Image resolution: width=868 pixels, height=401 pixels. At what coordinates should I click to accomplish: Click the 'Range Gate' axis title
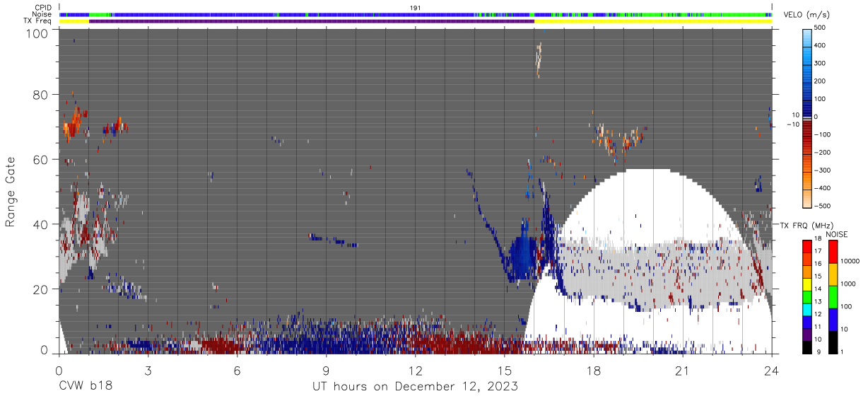[x=11, y=192]
